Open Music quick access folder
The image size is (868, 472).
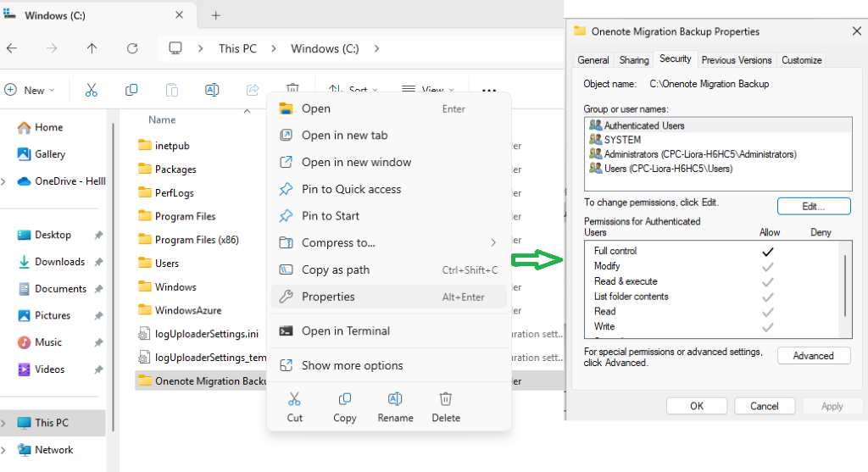[x=39, y=342]
